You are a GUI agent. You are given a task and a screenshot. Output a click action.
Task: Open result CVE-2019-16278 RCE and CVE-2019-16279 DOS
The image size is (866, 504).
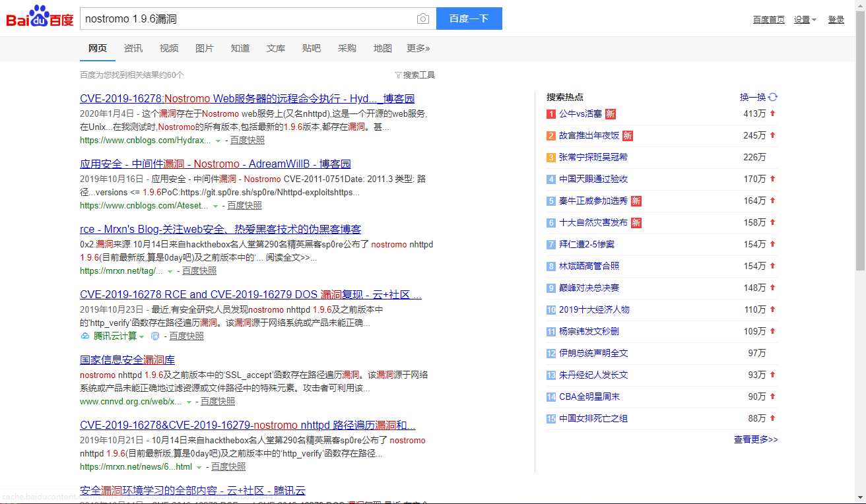coord(251,295)
